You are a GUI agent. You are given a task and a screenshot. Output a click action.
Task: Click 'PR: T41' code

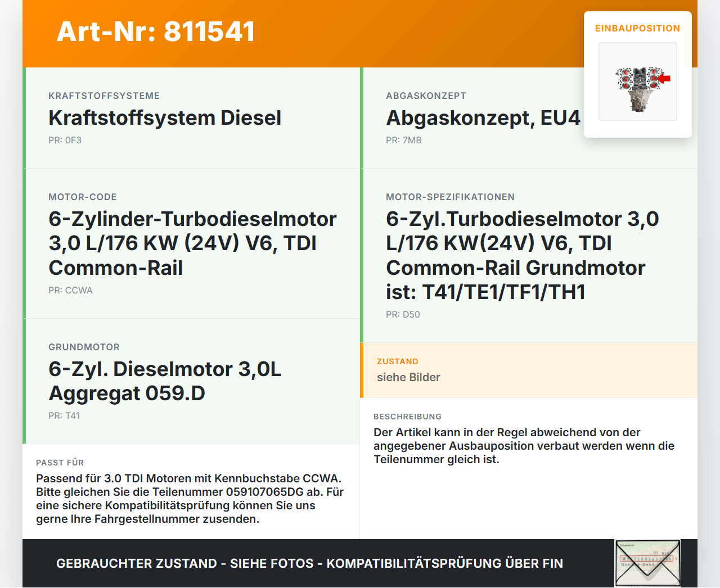pos(64,415)
